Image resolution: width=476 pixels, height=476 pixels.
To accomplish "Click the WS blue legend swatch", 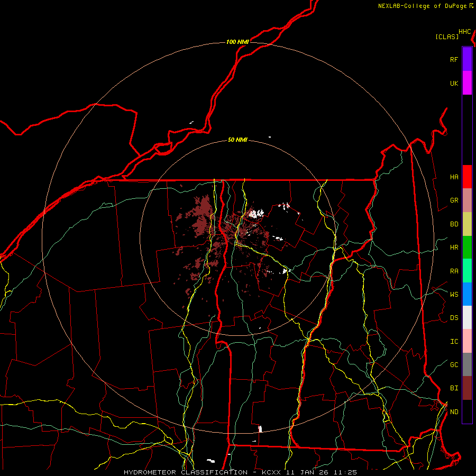I will 467,294.
